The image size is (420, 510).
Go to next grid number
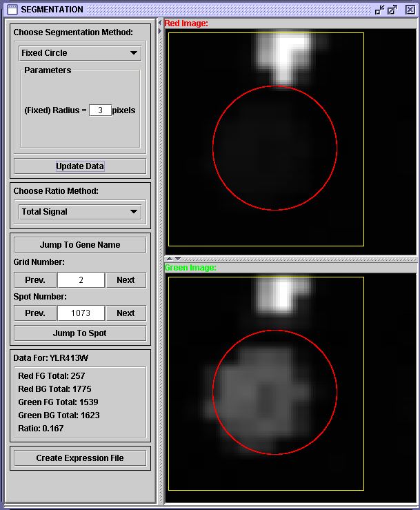[x=126, y=280]
